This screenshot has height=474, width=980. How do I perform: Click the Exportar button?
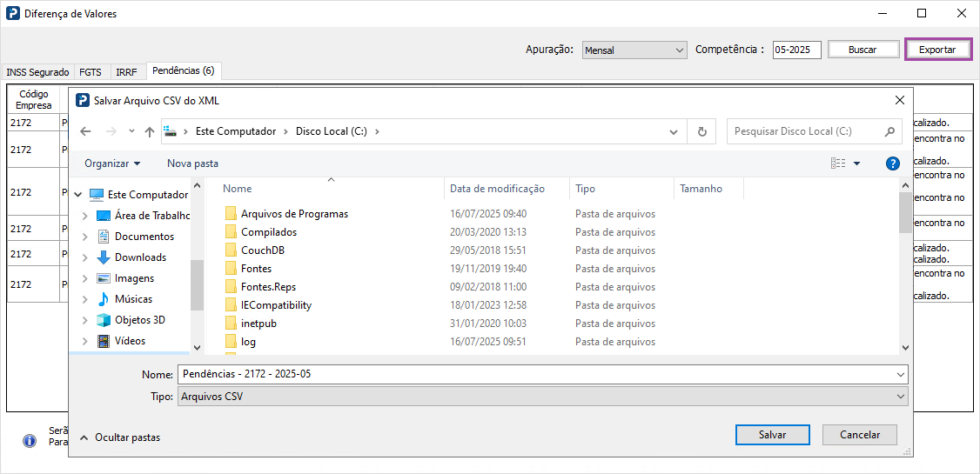click(x=937, y=50)
